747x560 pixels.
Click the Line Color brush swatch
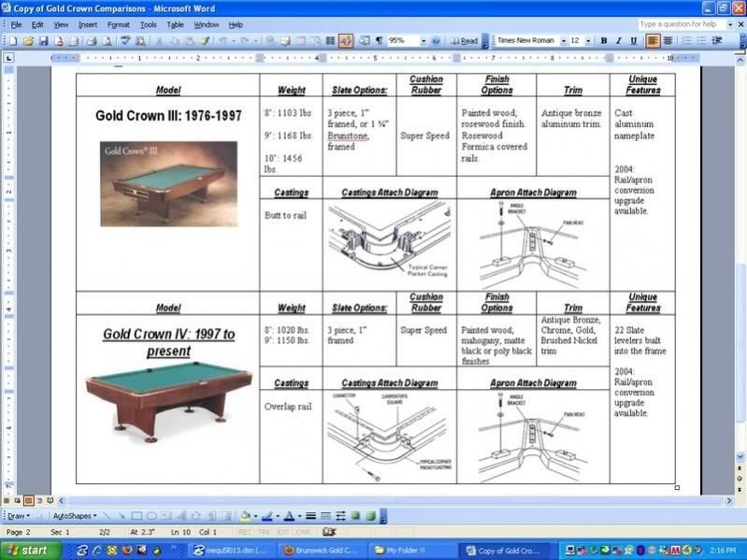[x=267, y=516]
